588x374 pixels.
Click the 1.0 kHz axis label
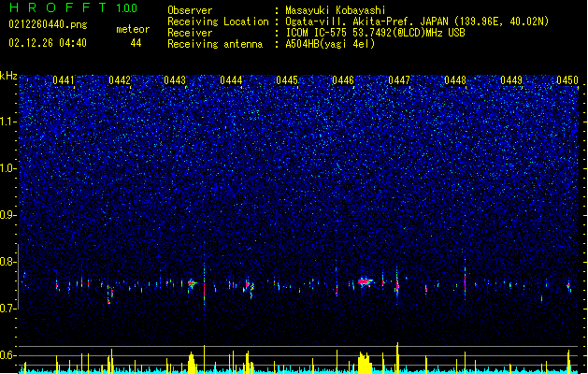[8, 168]
